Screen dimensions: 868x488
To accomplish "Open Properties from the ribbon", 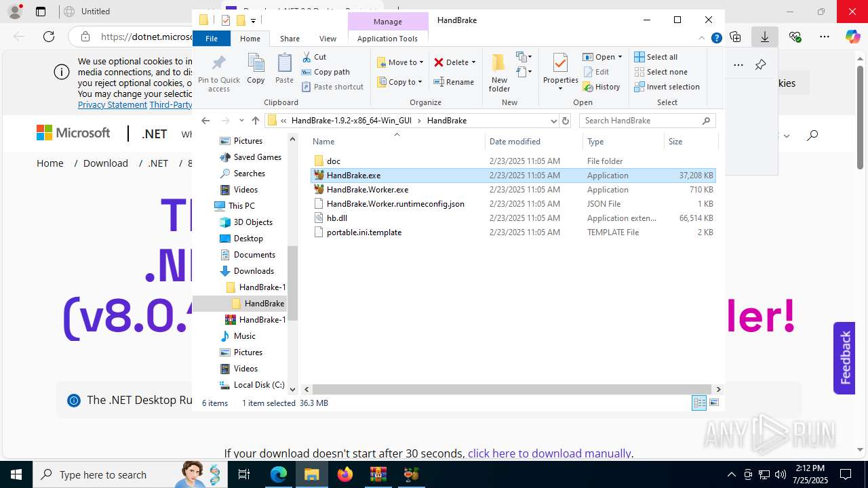I will point(560,72).
